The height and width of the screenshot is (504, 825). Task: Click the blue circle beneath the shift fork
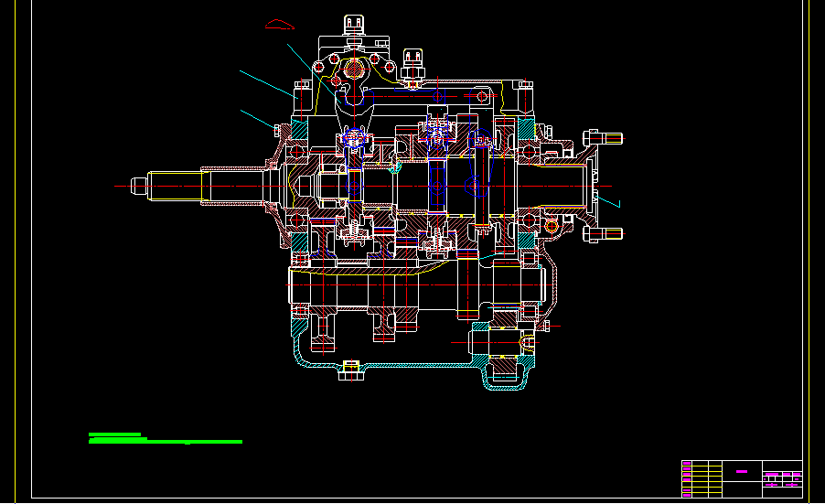pos(353,185)
